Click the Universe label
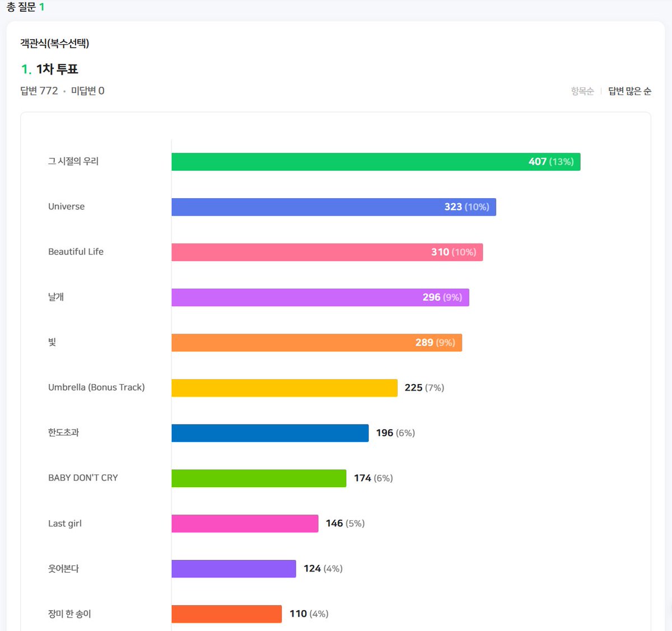 click(67, 207)
